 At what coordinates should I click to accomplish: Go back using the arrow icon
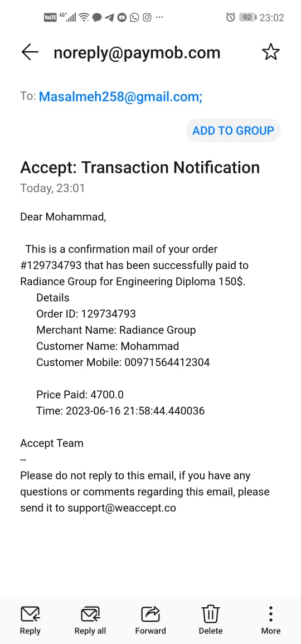click(30, 52)
